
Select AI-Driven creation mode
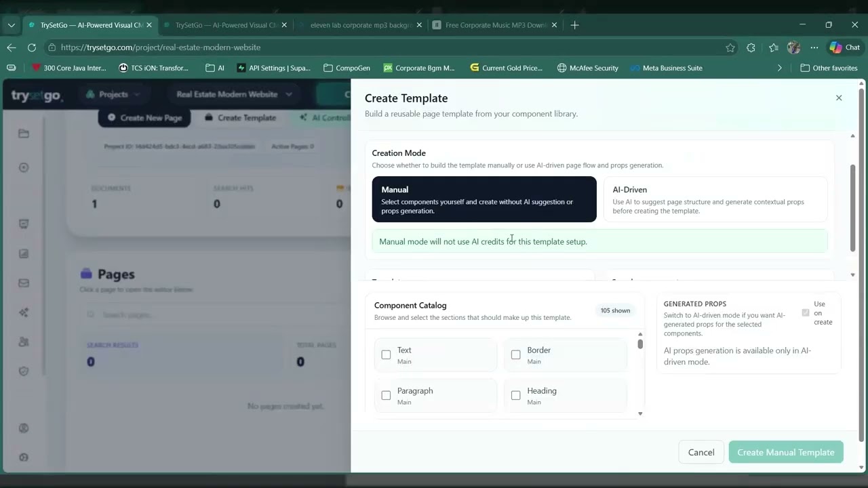(715, 199)
